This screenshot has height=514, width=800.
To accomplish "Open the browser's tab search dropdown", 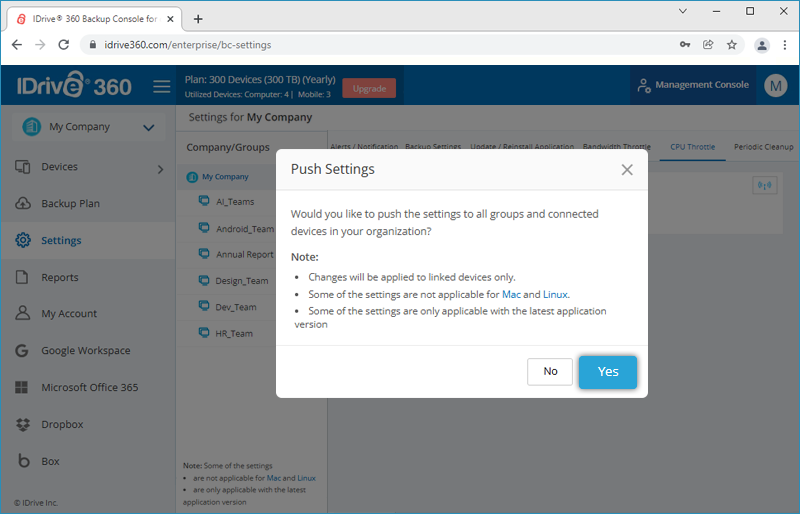I will click(x=683, y=11).
